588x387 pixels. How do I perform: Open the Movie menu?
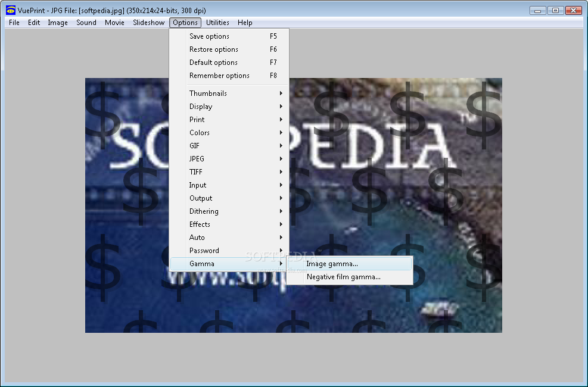tap(114, 23)
